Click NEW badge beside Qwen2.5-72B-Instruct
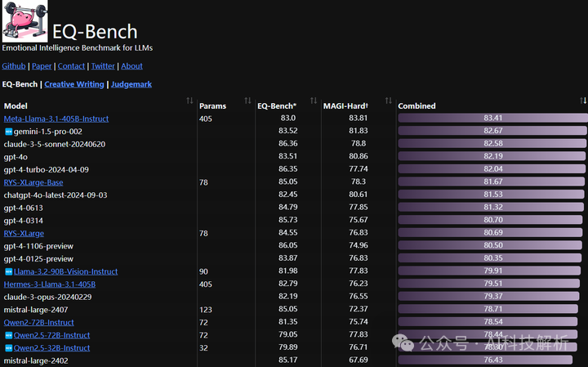This screenshot has width=588, height=367. (9, 335)
